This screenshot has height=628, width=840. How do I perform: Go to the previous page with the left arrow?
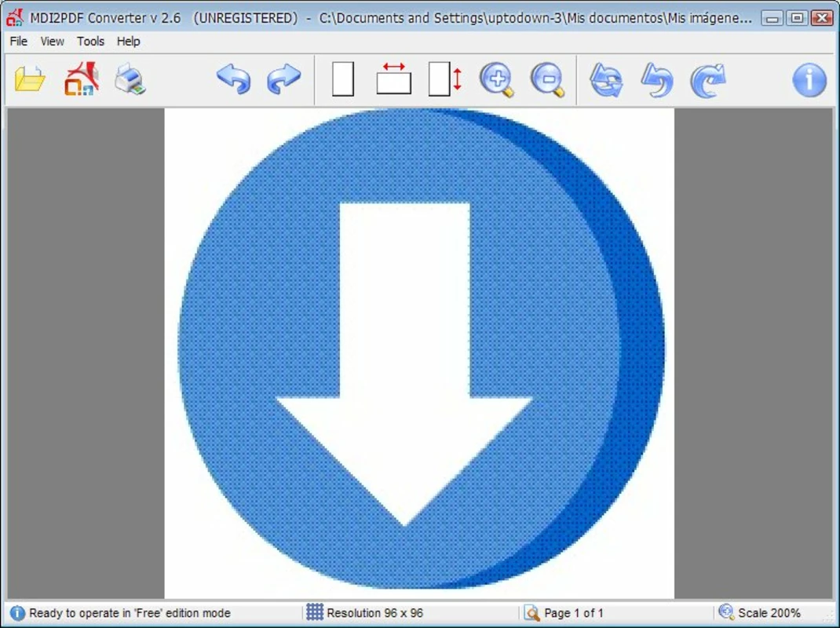pyautogui.click(x=234, y=79)
